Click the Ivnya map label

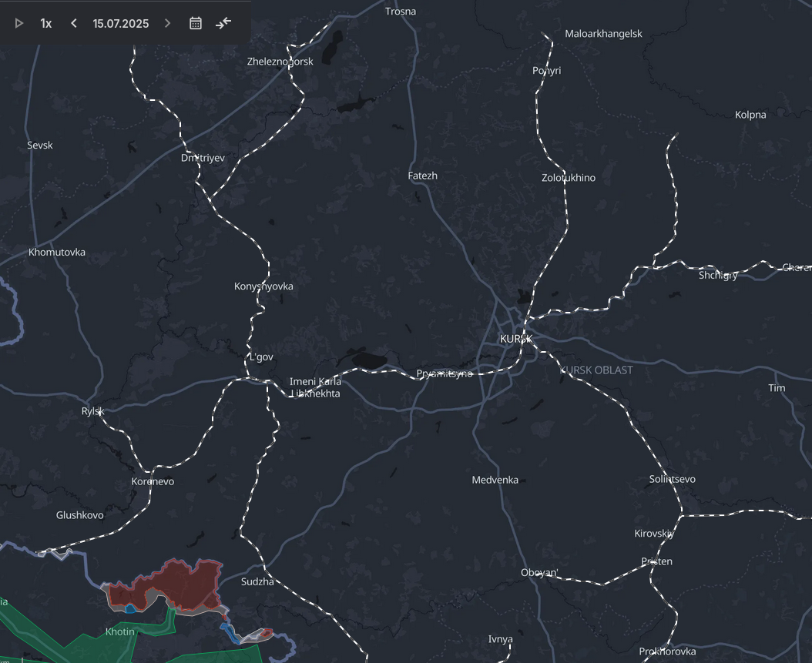click(500, 639)
